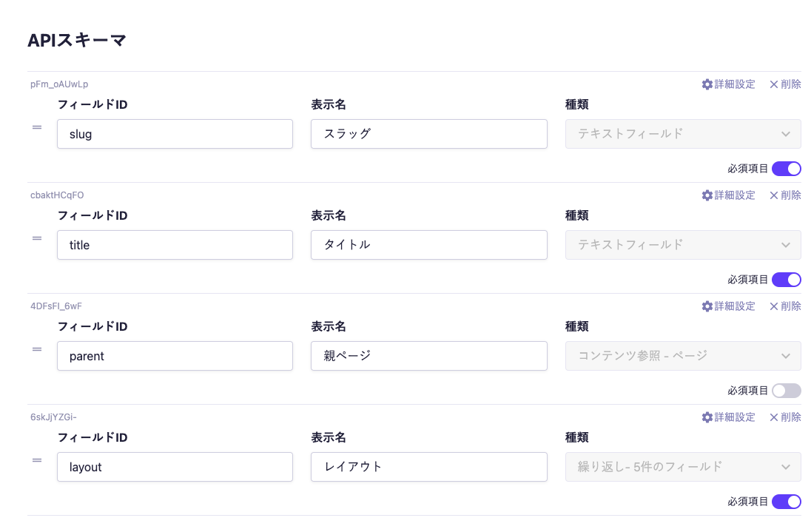
Task: Grab the drag handle for the layout field
Action: tap(37, 459)
